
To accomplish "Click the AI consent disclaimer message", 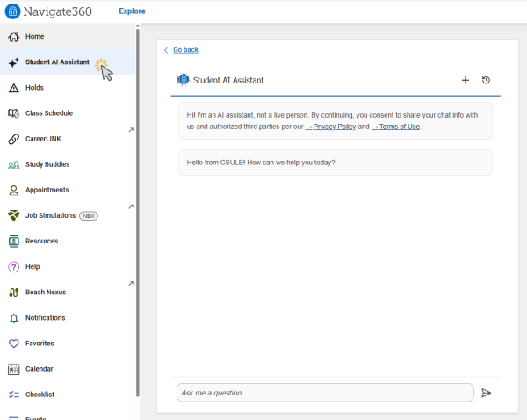I will pyautogui.click(x=336, y=120).
